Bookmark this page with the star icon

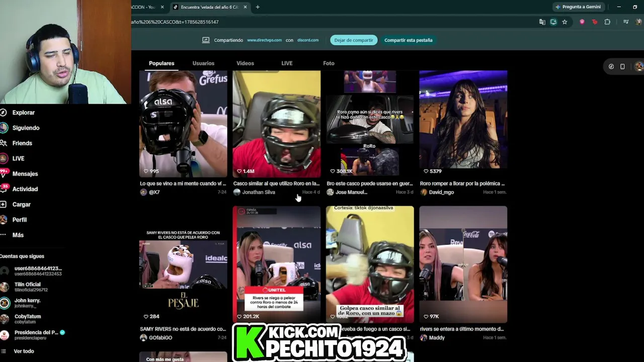click(565, 22)
